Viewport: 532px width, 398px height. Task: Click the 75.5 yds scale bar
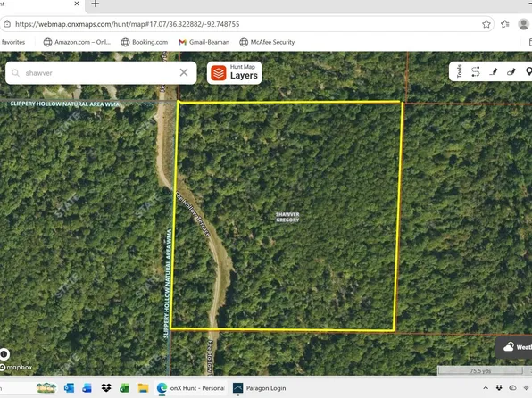[480, 371]
